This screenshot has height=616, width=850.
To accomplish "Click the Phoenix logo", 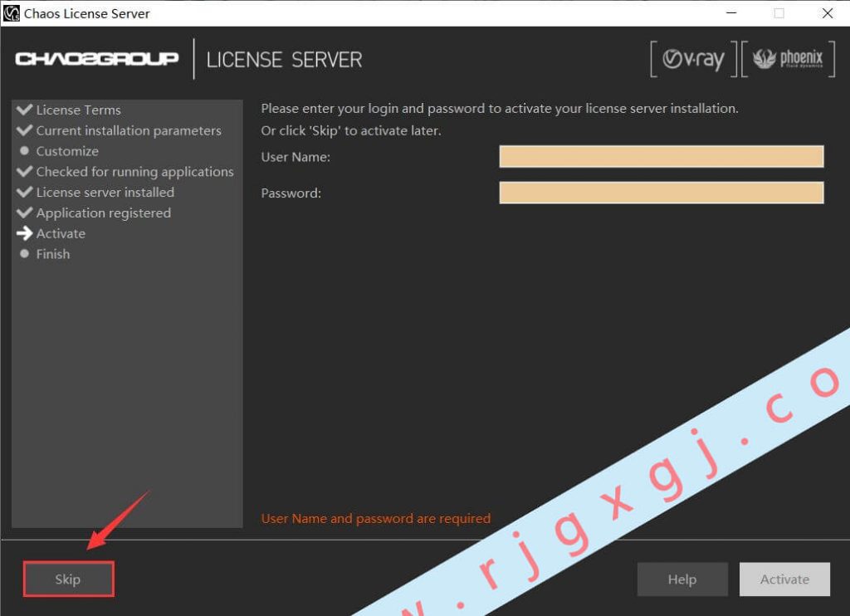I will tap(788, 59).
